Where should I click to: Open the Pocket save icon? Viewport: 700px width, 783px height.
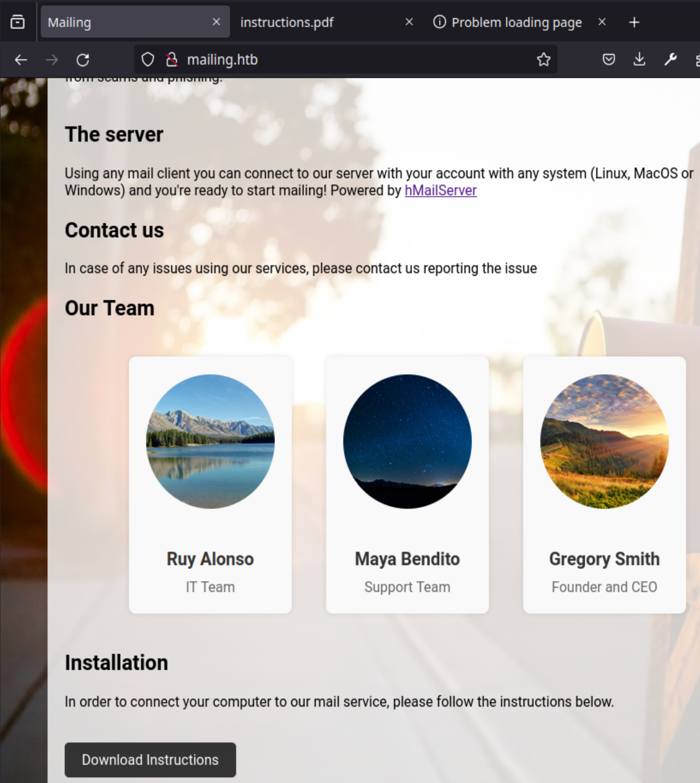point(609,60)
